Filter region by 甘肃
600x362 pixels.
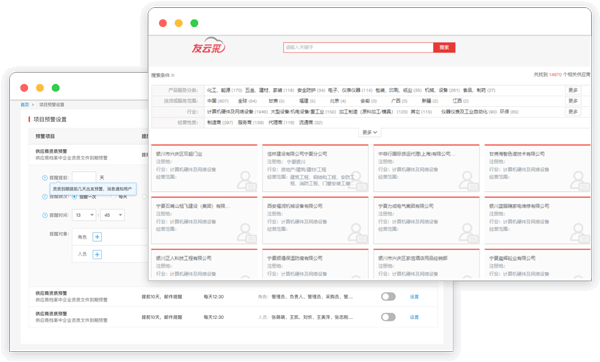[276, 101]
